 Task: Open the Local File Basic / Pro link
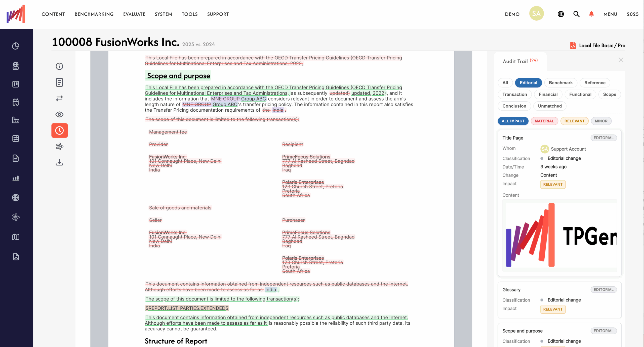602,46
